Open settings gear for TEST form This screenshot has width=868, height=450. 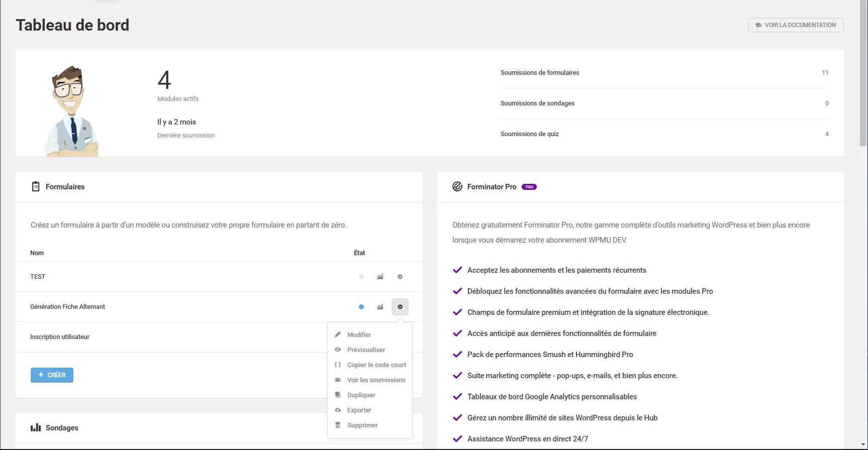400,277
